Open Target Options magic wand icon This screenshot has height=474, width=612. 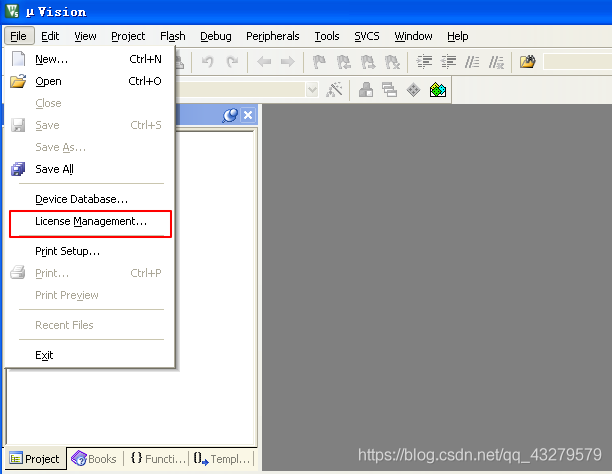(334, 90)
